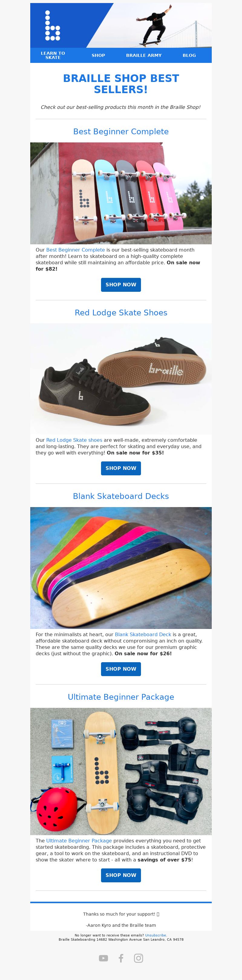The image size is (242, 980).
Task: Click the Braille logo in header
Action: point(53,25)
